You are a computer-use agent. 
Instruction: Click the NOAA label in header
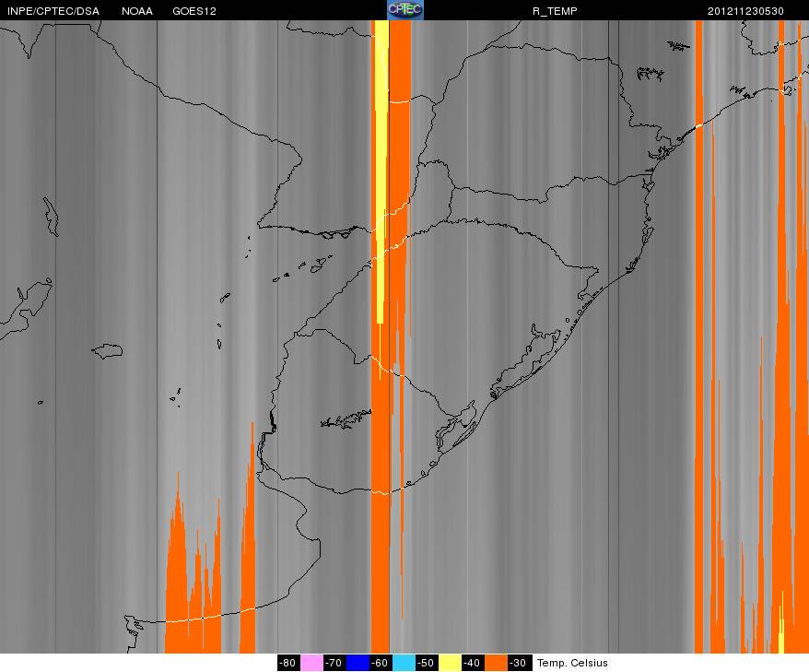coord(136,11)
